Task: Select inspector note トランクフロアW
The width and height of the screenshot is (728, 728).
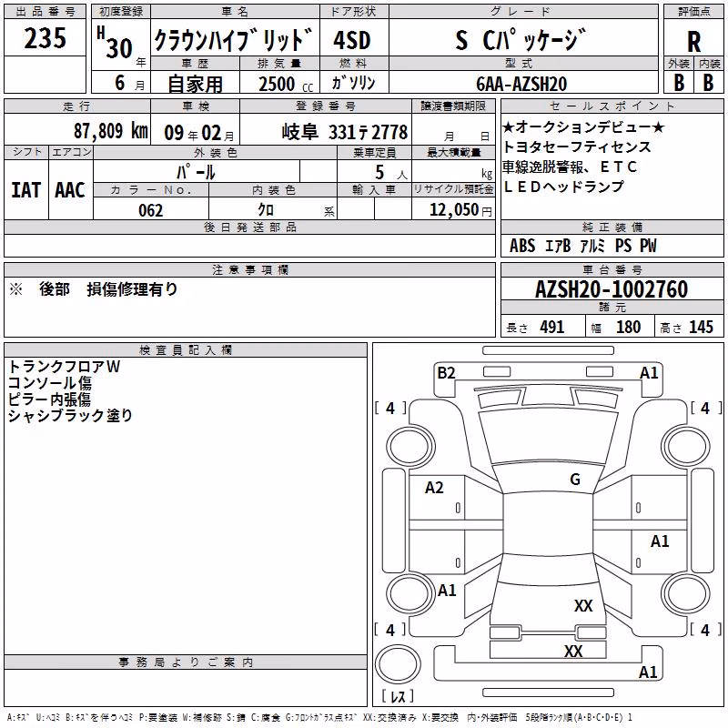Action: (x=64, y=367)
